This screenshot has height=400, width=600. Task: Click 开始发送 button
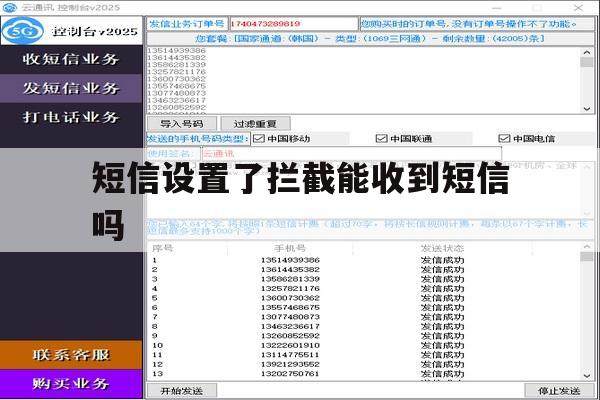182,391
